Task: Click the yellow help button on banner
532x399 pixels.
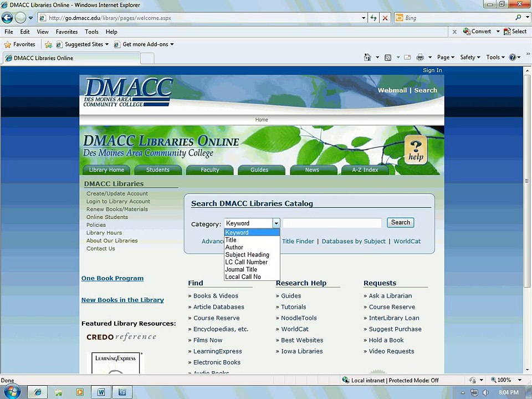Action: click(x=416, y=150)
